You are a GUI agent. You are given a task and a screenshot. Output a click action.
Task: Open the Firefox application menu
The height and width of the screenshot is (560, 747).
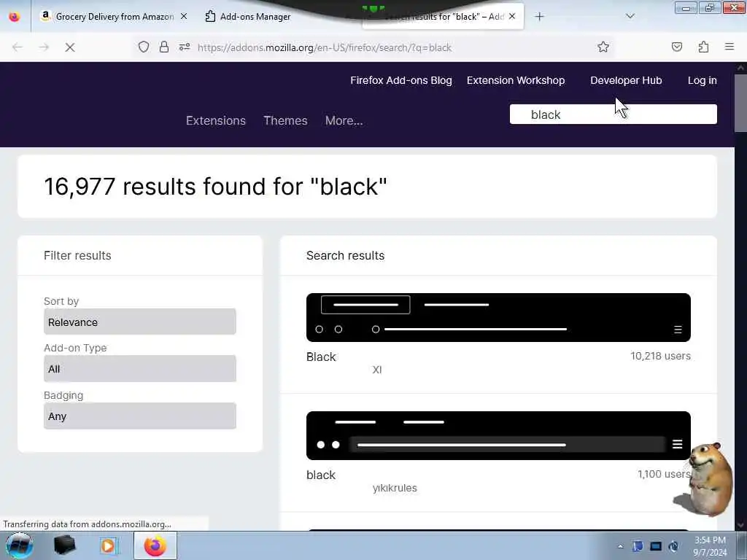click(x=729, y=47)
